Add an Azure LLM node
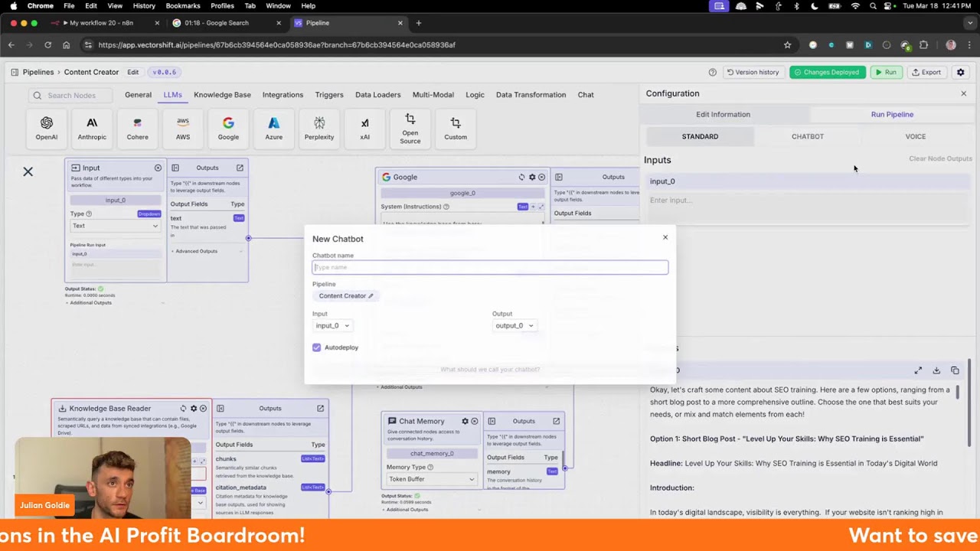This screenshot has width=980, height=551. click(x=274, y=128)
